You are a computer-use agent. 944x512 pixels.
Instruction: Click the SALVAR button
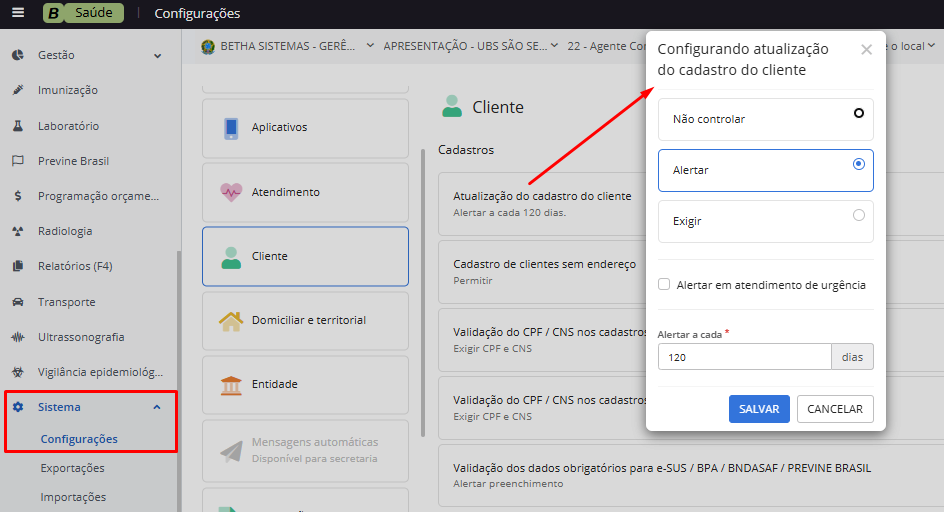click(759, 409)
